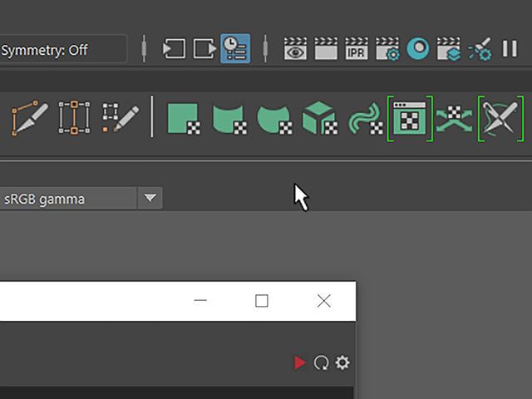
Task: Apply planar UV mapping icon
Action: pyautogui.click(x=184, y=119)
